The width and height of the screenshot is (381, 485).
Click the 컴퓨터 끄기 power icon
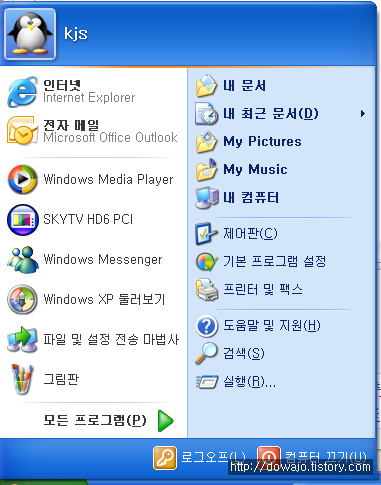[x=269, y=457]
